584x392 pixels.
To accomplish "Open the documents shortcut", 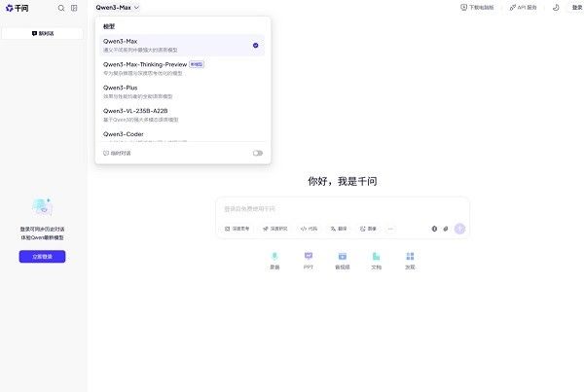I will [376, 261].
